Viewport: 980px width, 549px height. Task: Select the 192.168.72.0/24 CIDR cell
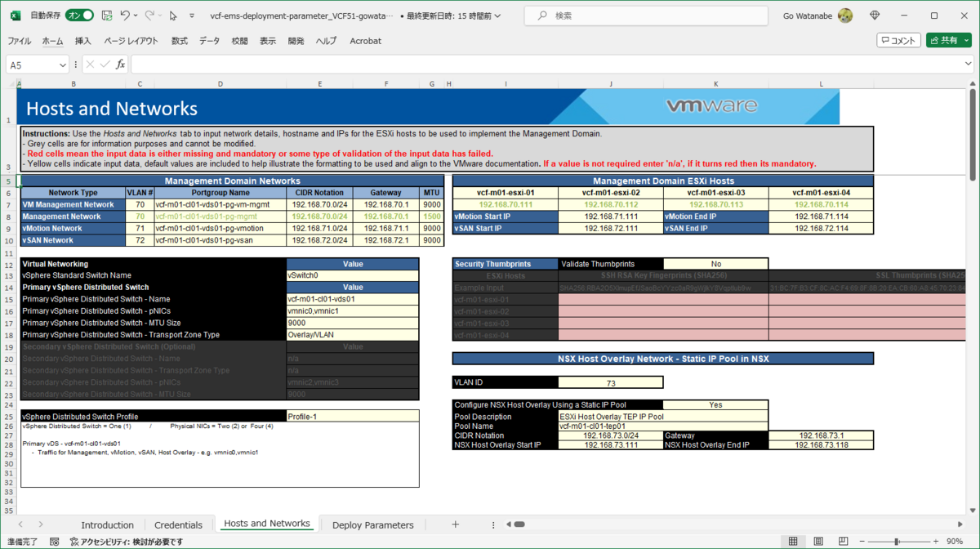click(x=319, y=240)
